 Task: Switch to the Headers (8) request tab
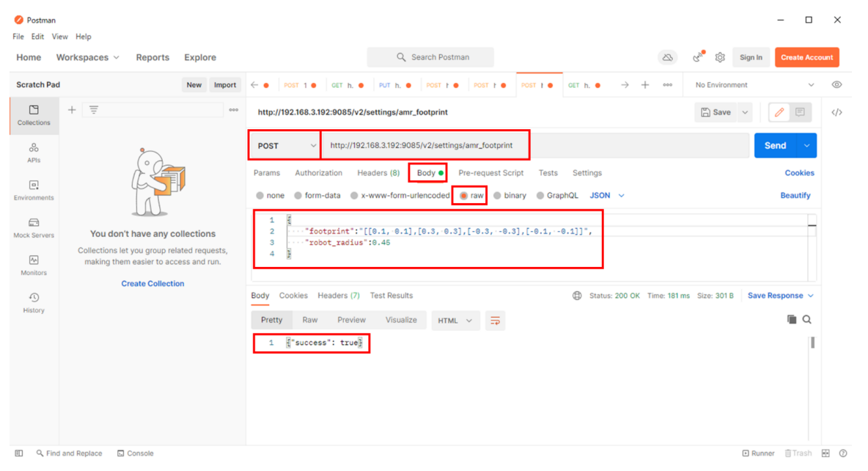coord(378,173)
